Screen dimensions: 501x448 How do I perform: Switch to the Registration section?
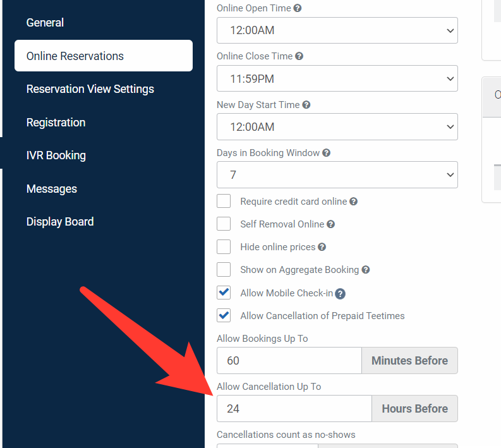click(56, 123)
